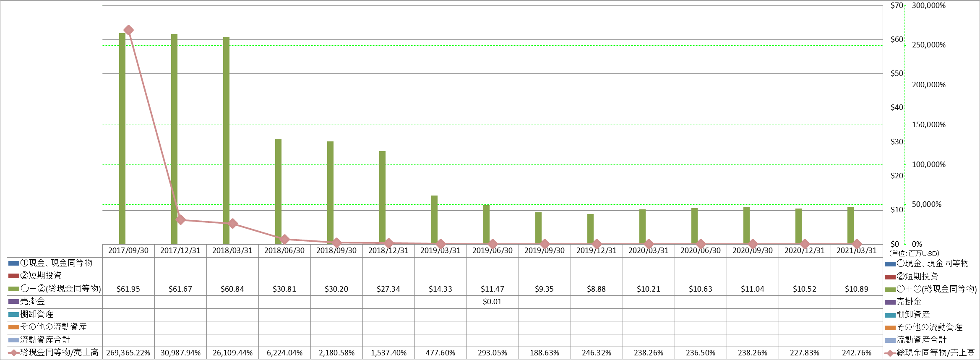This screenshot has width=980, height=360.
Task: Click the pink diamond marker at 2017/12/31
Action: tap(181, 219)
